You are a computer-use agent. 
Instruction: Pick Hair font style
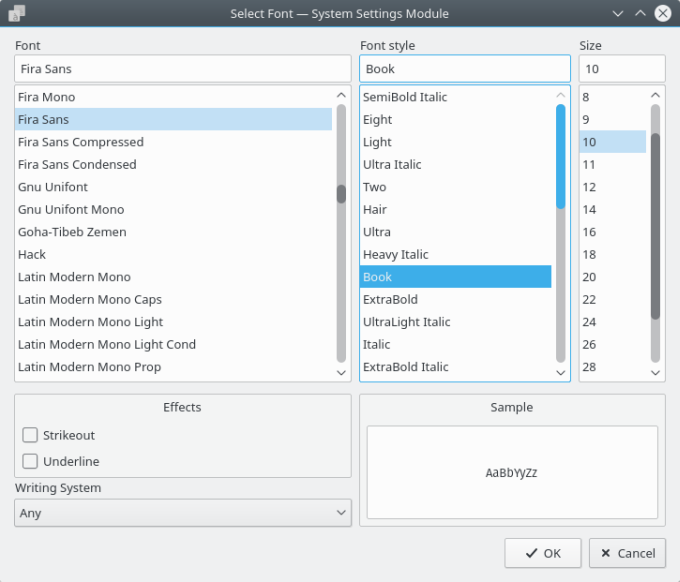point(456,209)
